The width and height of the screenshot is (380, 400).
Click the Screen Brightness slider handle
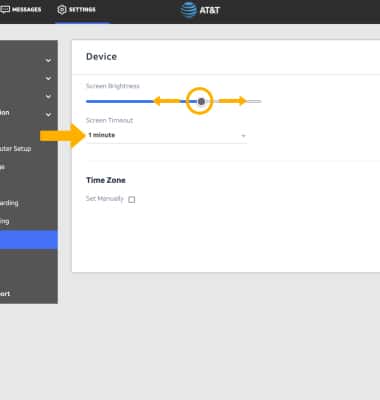201,101
